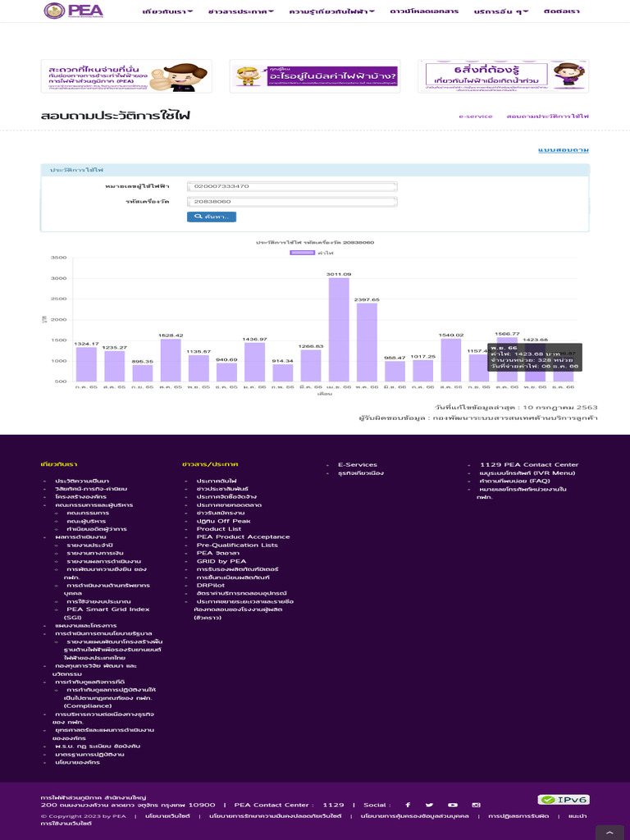Click the back-to-top arrow button
This screenshot has width=630, height=840.
609,833
